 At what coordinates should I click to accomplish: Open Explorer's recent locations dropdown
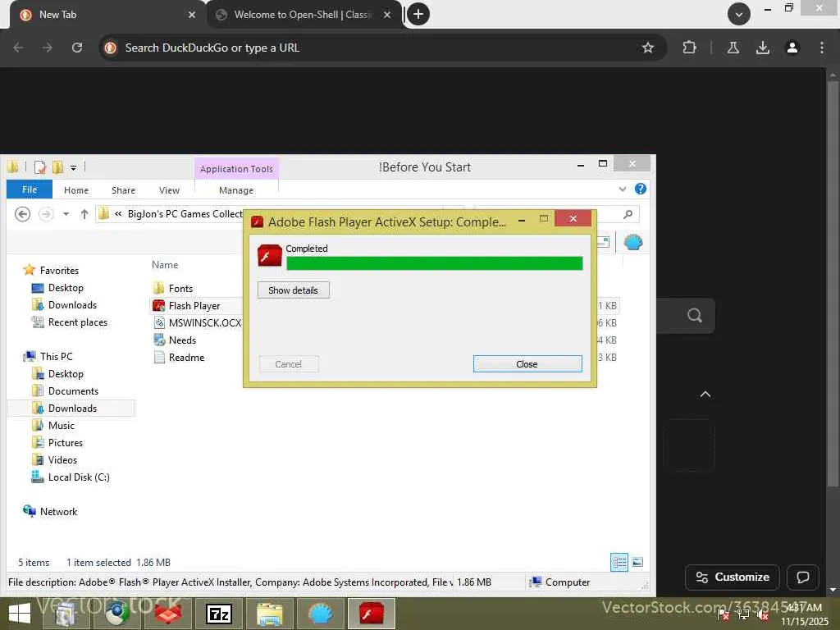66,214
